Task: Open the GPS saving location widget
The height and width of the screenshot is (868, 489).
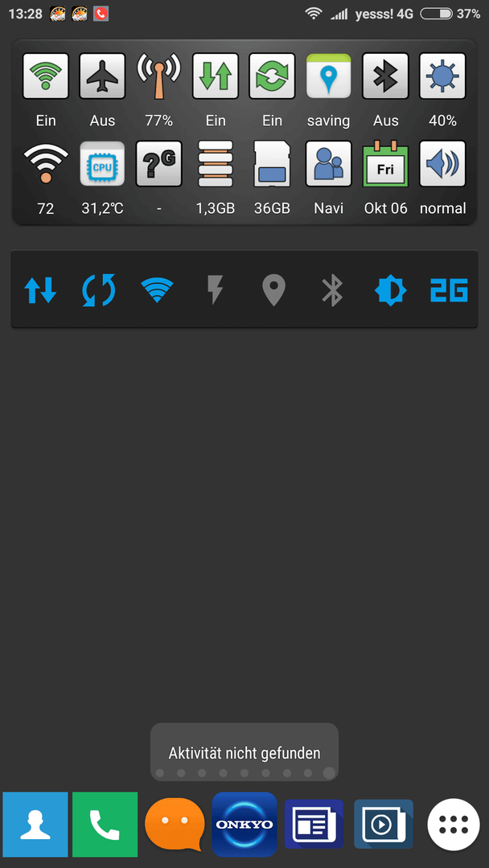Action: pos(328,76)
